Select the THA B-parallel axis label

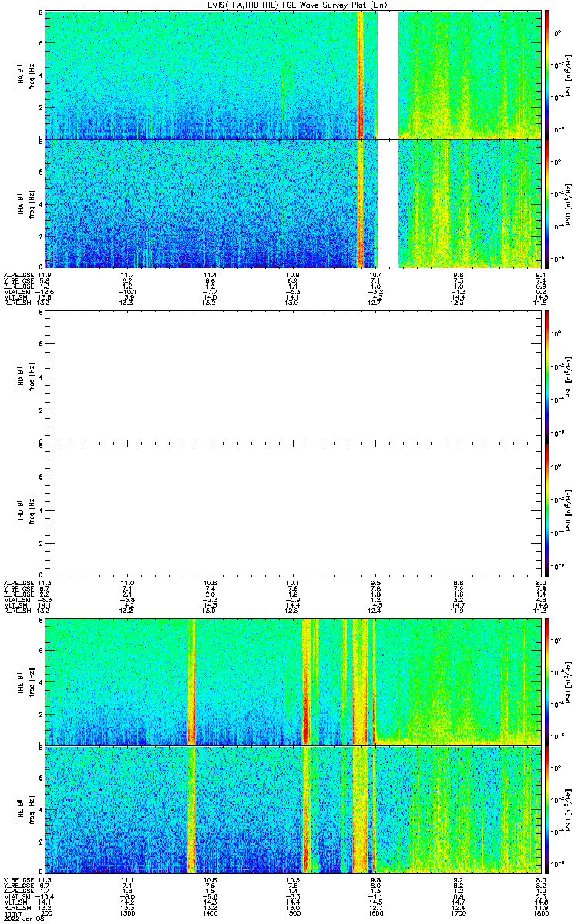[22, 204]
